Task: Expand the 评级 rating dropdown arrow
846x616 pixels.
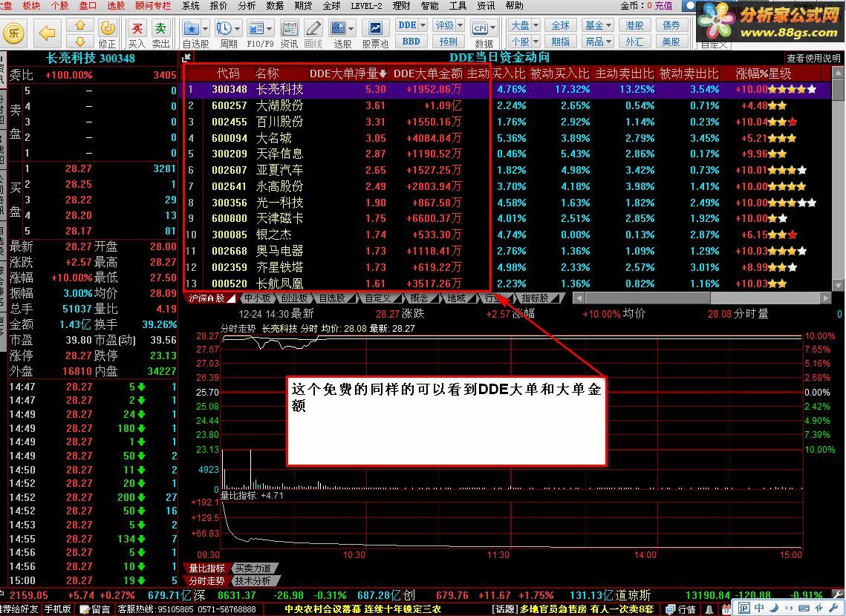Action: tap(461, 24)
